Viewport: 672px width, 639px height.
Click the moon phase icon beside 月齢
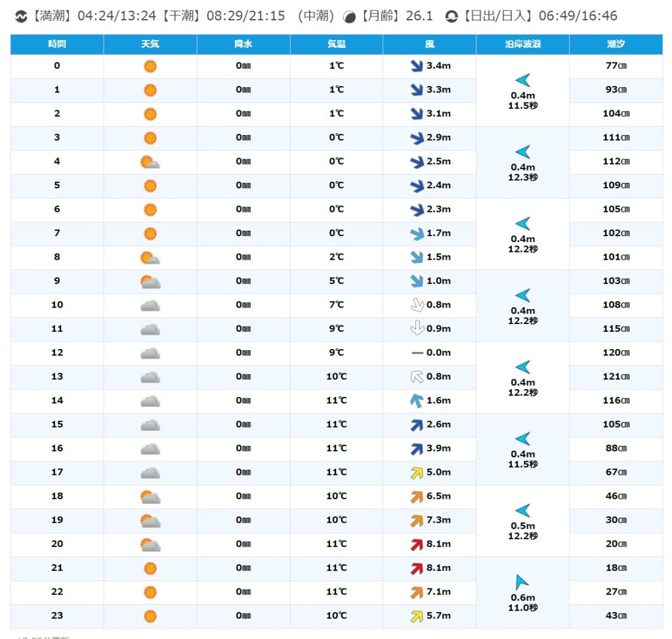point(350,16)
